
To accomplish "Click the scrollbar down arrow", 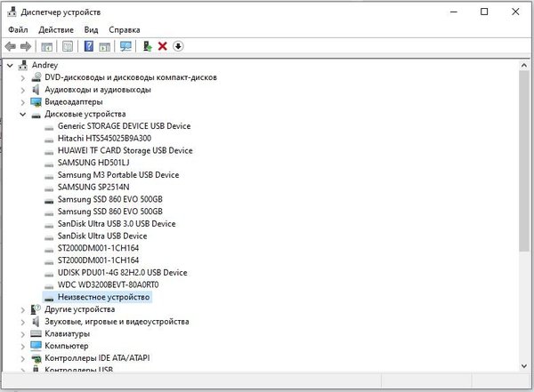I will (x=524, y=366).
